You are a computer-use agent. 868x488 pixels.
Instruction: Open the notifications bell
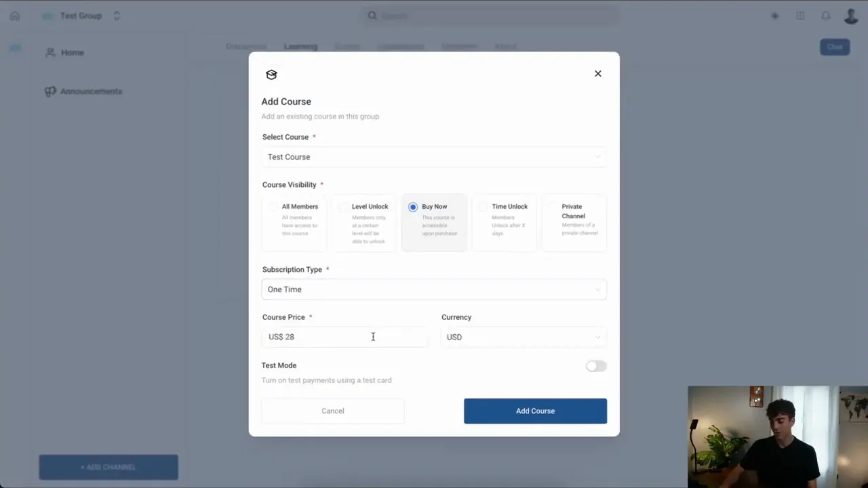(x=825, y=16)
